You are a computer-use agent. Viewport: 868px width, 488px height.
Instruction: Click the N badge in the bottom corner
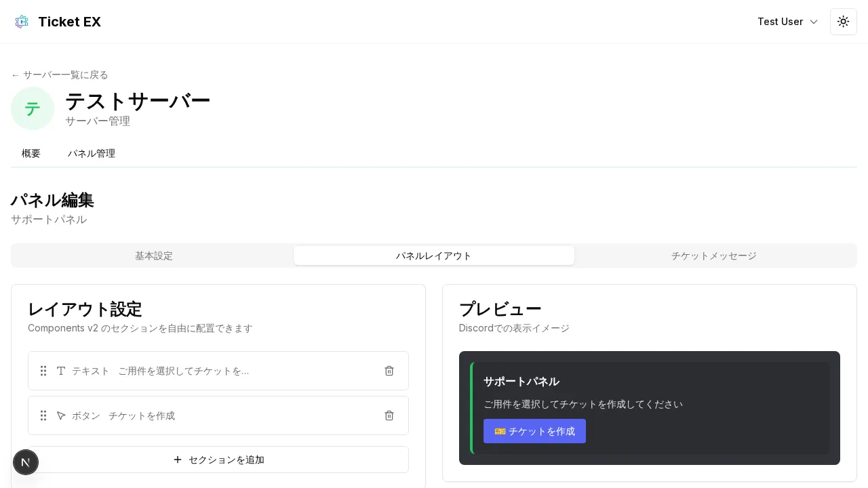click(x=26, y=462)
